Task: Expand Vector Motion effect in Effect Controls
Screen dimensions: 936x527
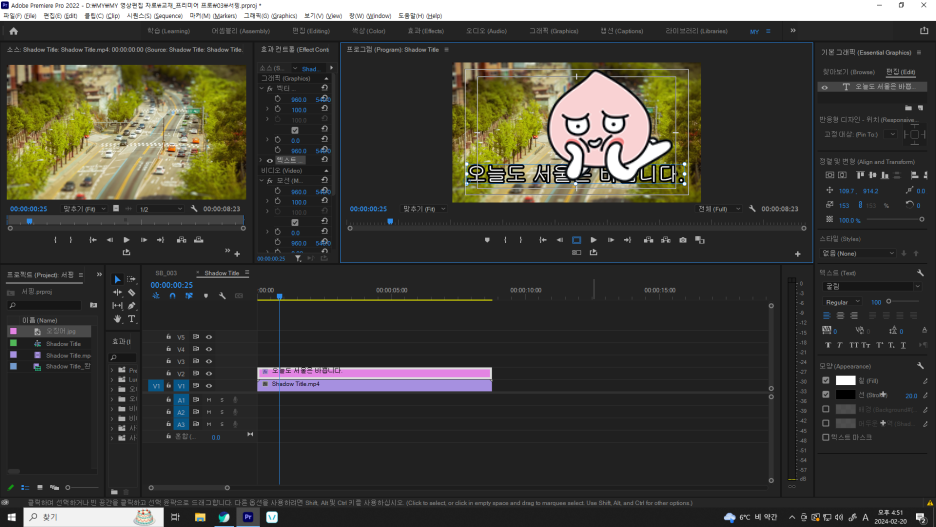Action: click(x=261, y=88)
